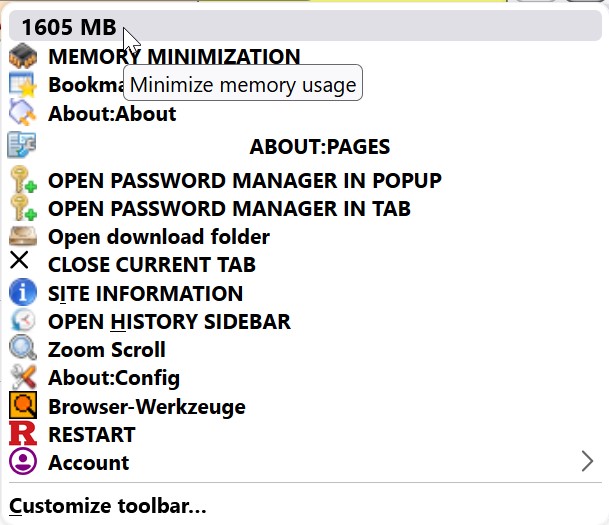Click the key icon for password manager popup
Screen dimensions: 609x525
tap(22, 181)
